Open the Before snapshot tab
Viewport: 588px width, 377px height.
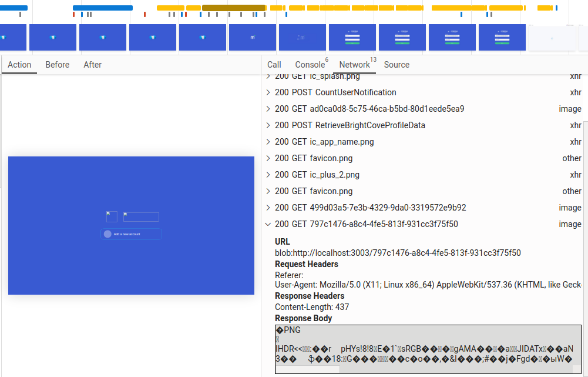pyautogui.click(x=58, y=65)
